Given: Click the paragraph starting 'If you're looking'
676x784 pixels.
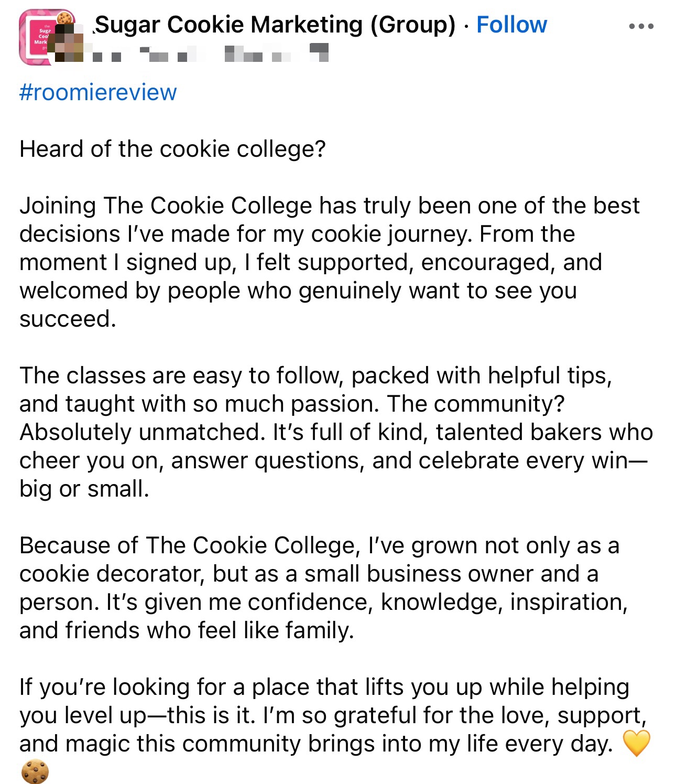Looking at the screenshot, I should 325,715.
